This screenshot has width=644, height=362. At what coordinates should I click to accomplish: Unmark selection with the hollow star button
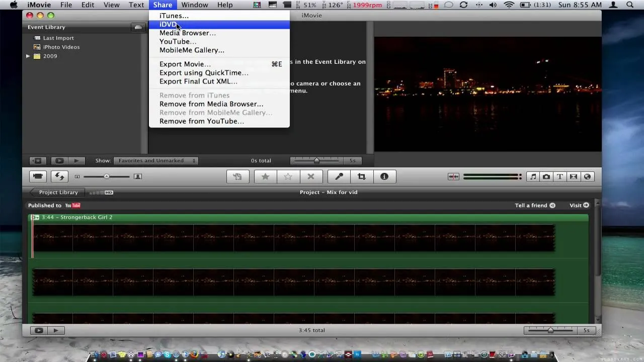tap(288, 176)
